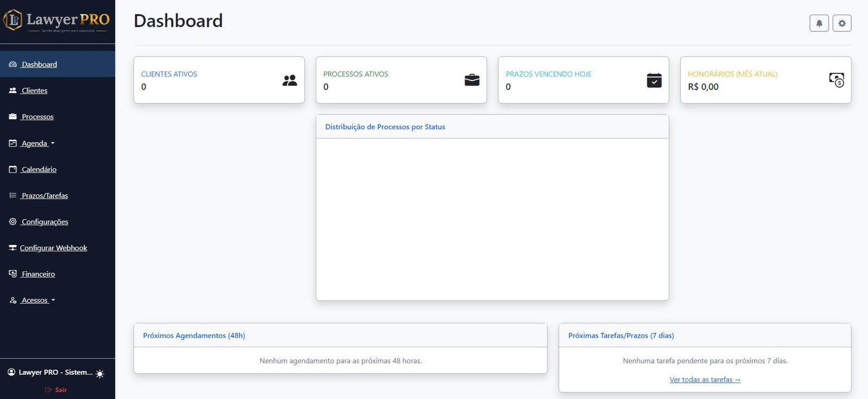Toggle light/dark theme sun icon
Screen dimensions: 868x399
point(100,374)
